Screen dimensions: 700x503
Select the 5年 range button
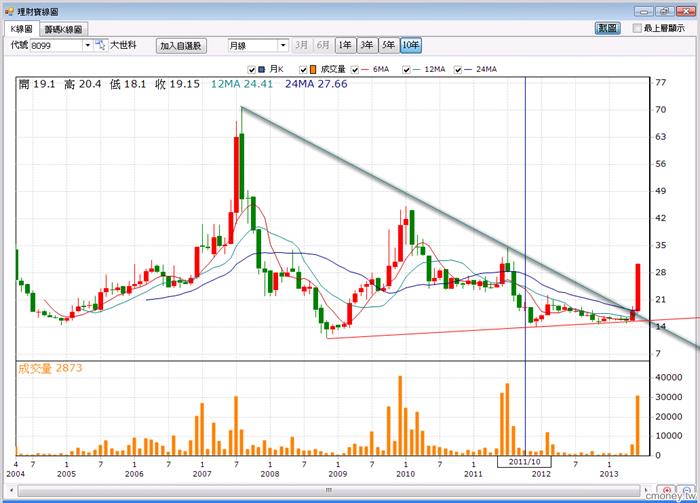[x=388, y=45]
